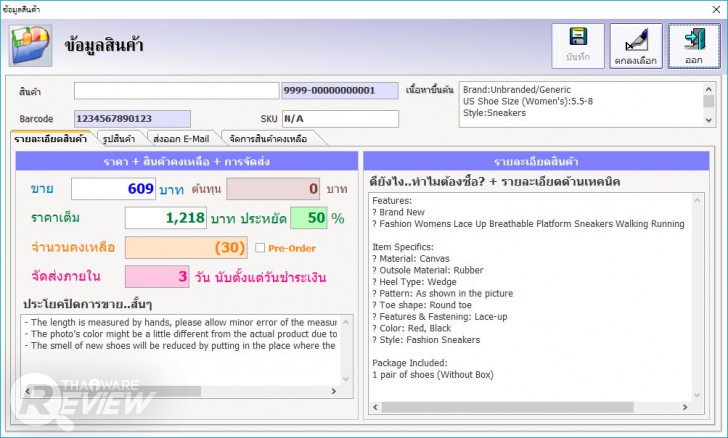The height and width of the screenshot is (438, 728).
Task: Switch to the รายละเอียดสินค้า tab
Action: [x=51, y=138]
